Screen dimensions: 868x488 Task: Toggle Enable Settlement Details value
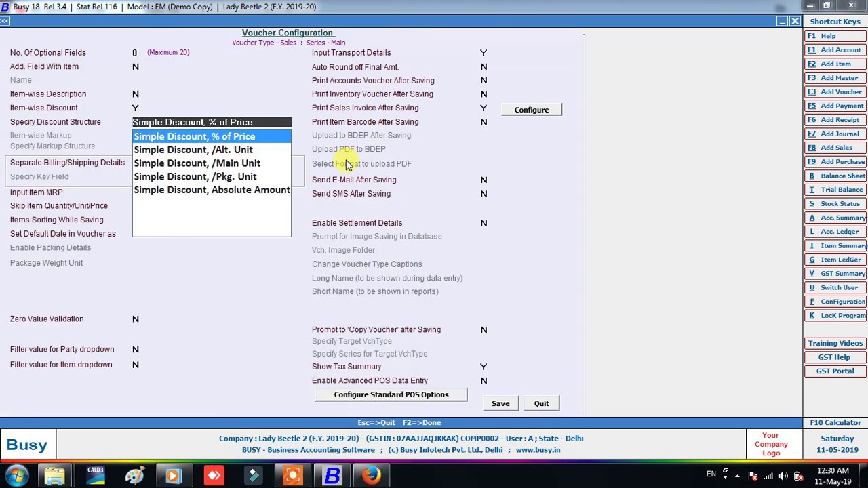pyautogui.click(x=484, y=223)
